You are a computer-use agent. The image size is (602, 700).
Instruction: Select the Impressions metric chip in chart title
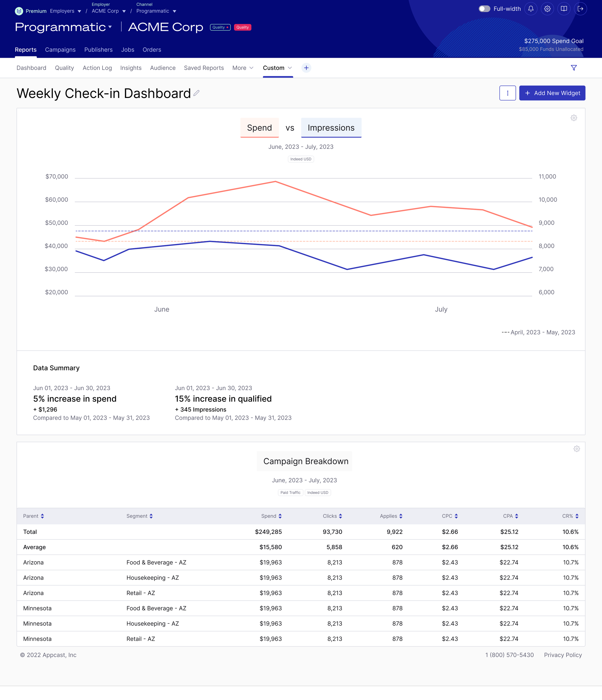(x=331, y=128)
